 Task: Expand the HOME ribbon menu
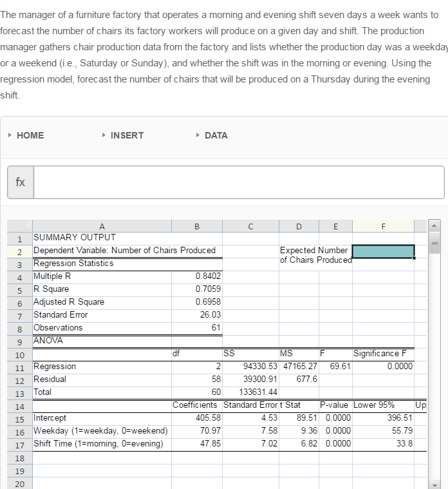[x=26, y=135]
